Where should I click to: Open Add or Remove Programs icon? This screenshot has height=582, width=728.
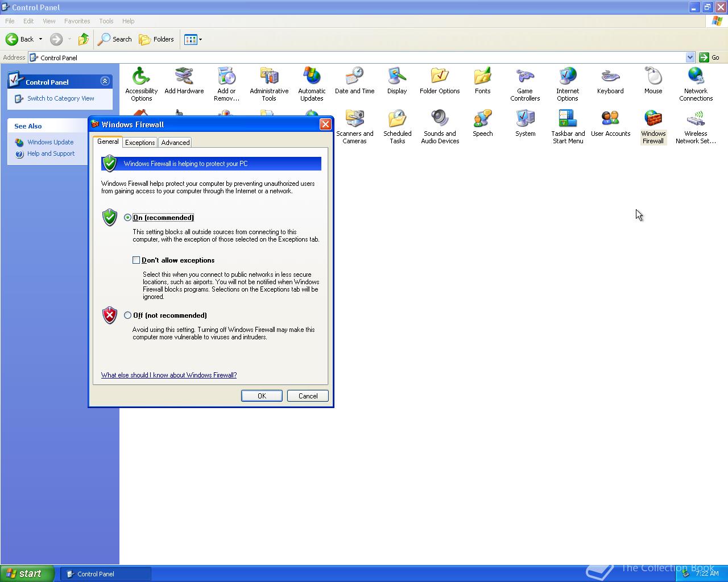226,84
